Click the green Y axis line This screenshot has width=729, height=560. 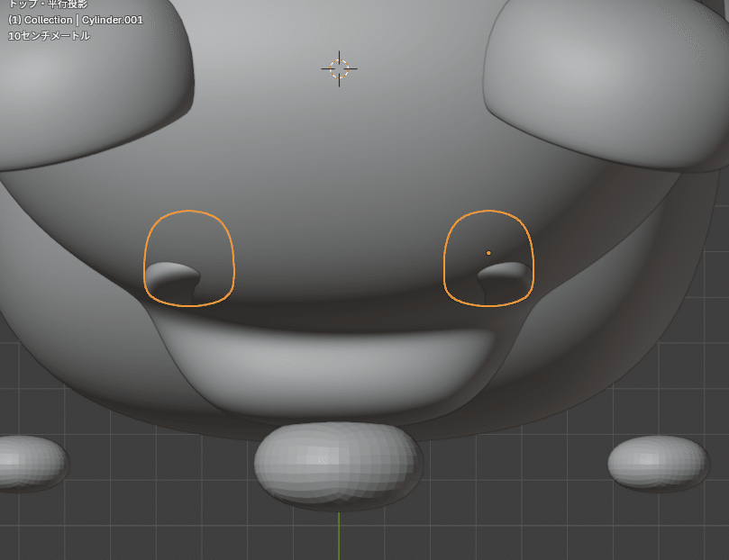[x=339, y=536]
